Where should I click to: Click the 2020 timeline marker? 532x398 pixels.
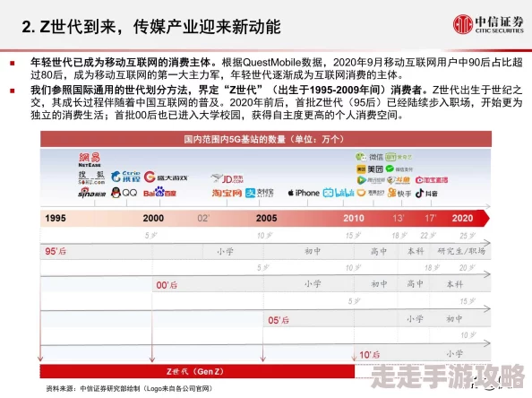(x=462, y=218)
